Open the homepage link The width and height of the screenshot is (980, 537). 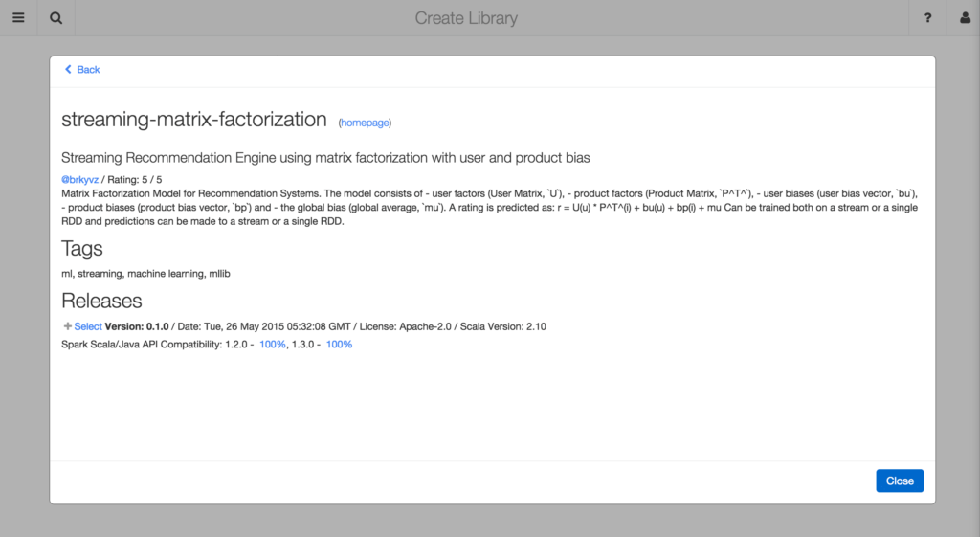(x=365, y=123)
